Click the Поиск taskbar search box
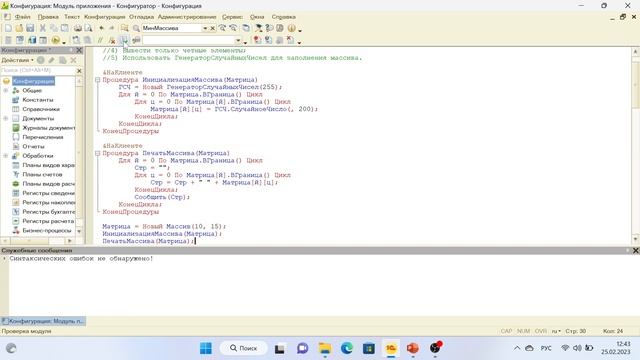 point(244,348)
